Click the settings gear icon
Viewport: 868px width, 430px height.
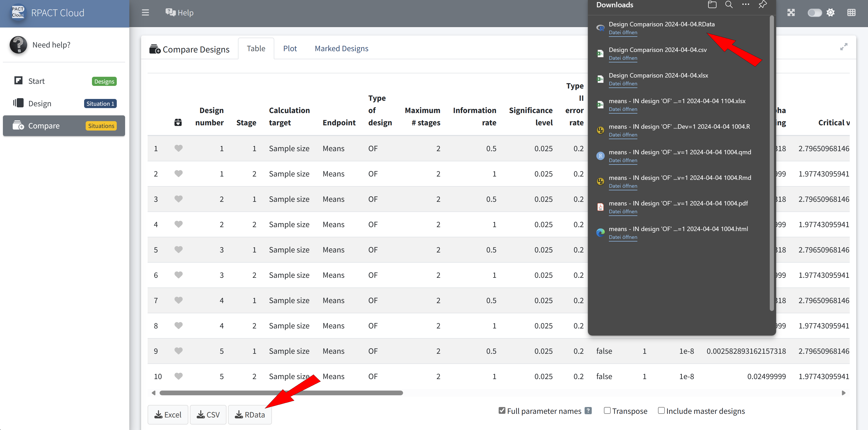click(x=831, y=13)
